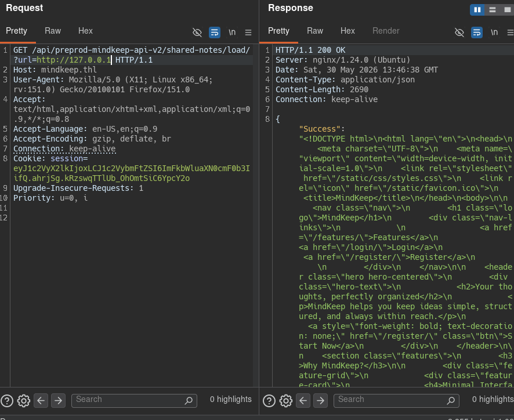514x420 pixels.
Task: Switch to the Request Hex tab
Action: coord(85,31)
